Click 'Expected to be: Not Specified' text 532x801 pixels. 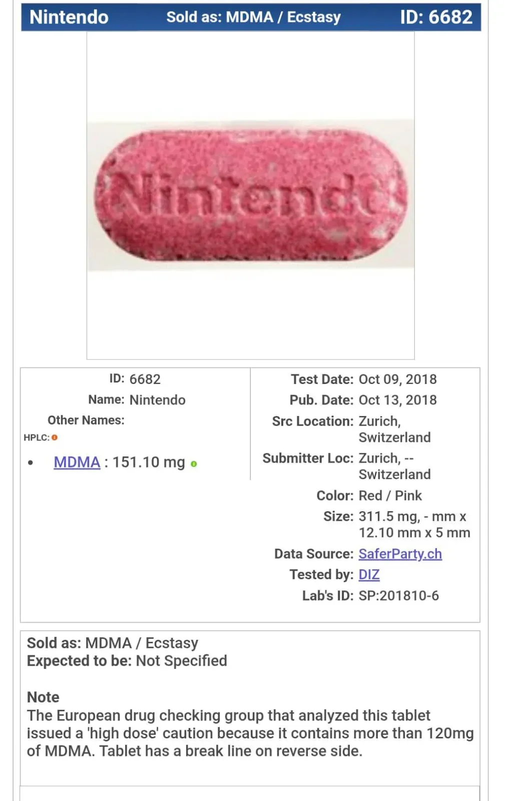click(x=127, y=661)
